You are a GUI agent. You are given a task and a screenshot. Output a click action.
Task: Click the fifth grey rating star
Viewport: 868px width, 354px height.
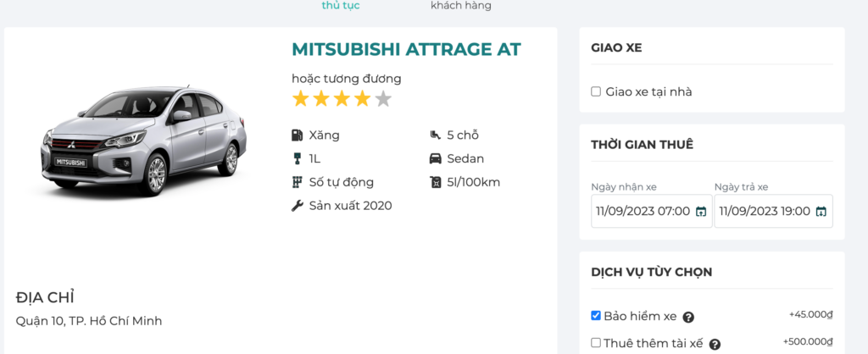point(383,99)
